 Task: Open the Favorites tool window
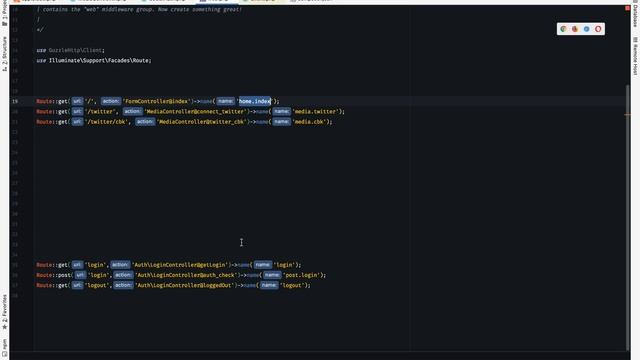pyautogui.click(x=4, y=312)
